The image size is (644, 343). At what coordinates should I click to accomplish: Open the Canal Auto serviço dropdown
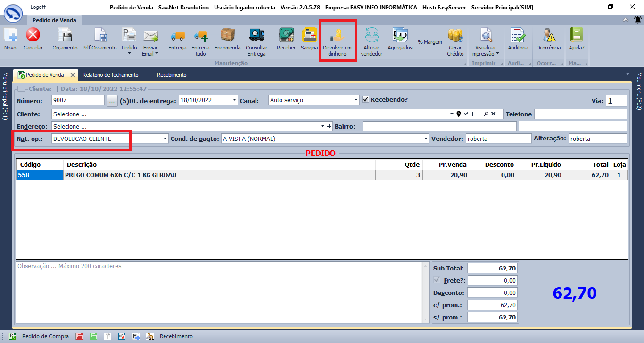pyautogui.click(x=356, y=100)
